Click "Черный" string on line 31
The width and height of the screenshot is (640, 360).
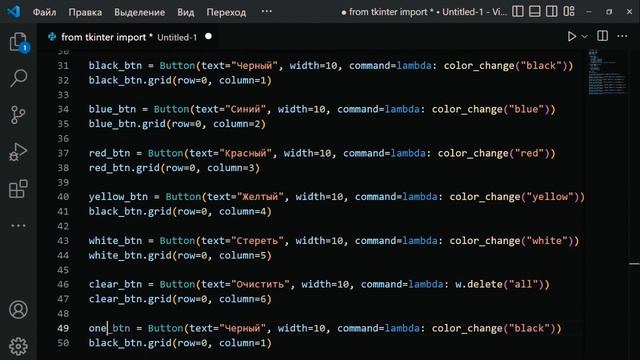tap(254, 66)
